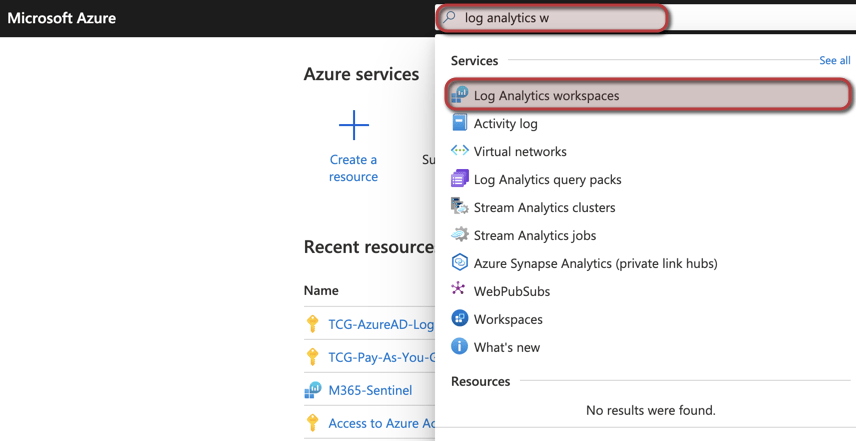The height and width of the screenshot is (441, 856).
Task: Open the TCG-AzureAD-Log recent resource
Action: pos(380,325)
